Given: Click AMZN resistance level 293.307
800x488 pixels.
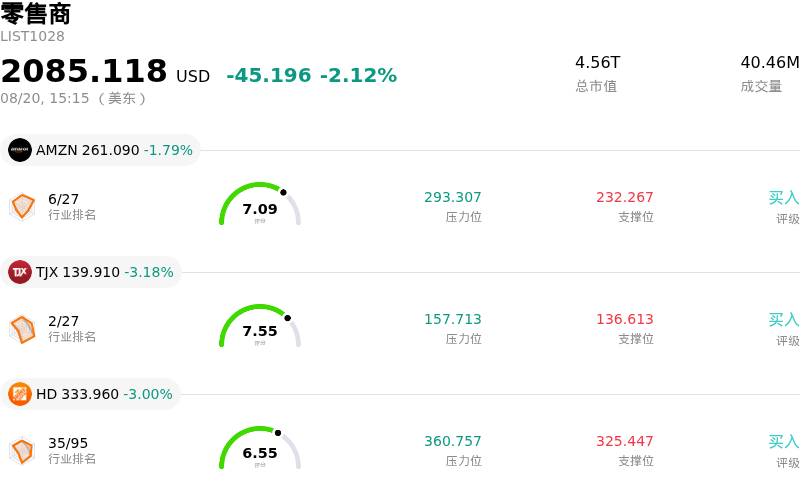Looking at the screenshot, I should 453,197.
